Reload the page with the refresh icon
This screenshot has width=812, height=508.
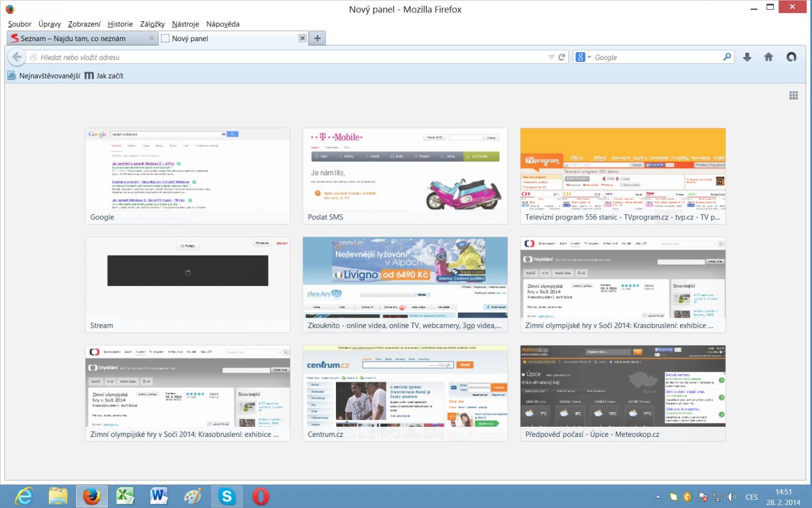(561, 57)
